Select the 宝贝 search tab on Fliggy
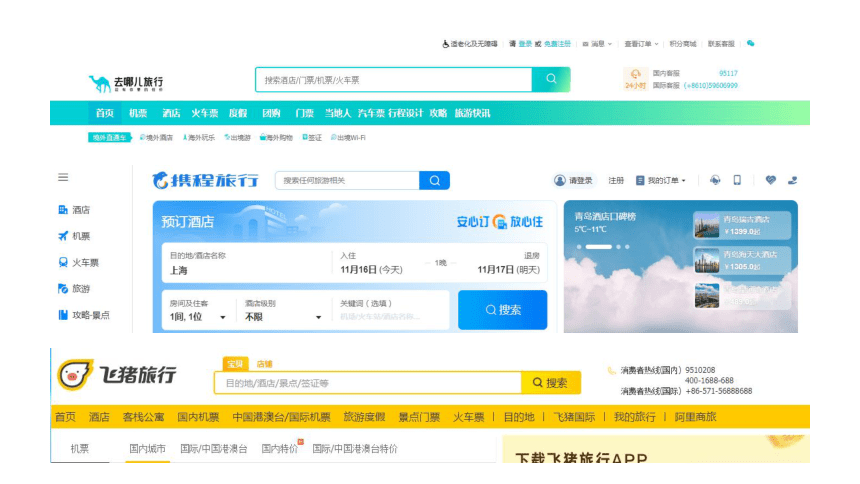 [x=235, y=364]
